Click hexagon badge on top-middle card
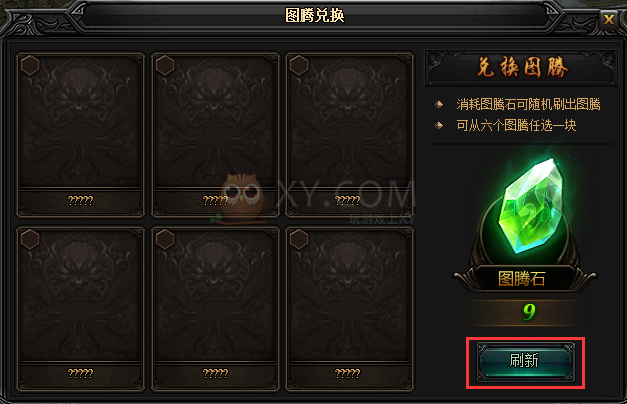 pos(165,66)
